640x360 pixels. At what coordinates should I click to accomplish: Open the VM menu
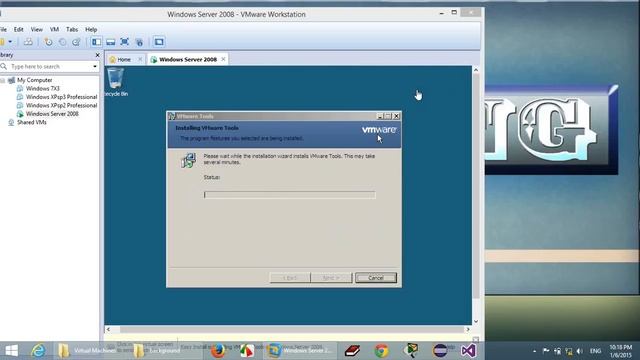(54, 29)
